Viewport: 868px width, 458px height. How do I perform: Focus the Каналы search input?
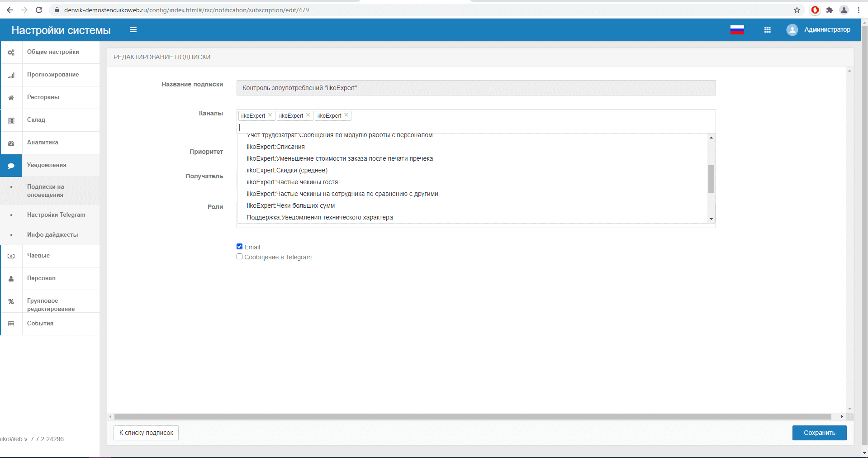coord(476,127)
